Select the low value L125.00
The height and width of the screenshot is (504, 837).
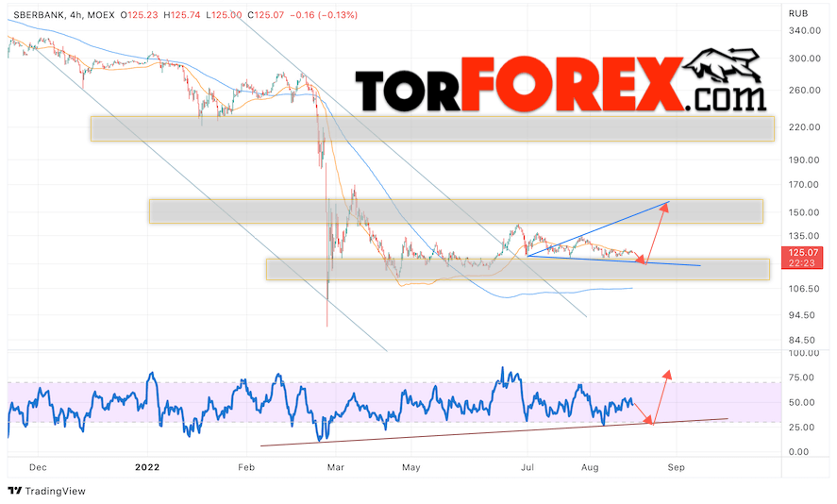coord(224,15)
